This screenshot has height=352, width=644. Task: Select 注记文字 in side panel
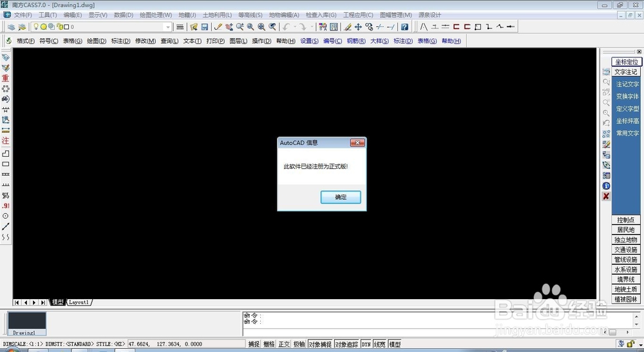click(627, 84)
